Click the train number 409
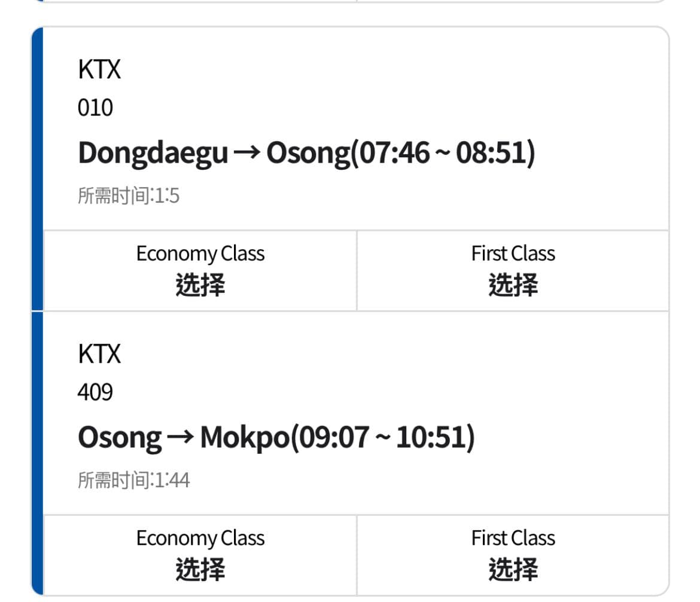 [96, 392]
